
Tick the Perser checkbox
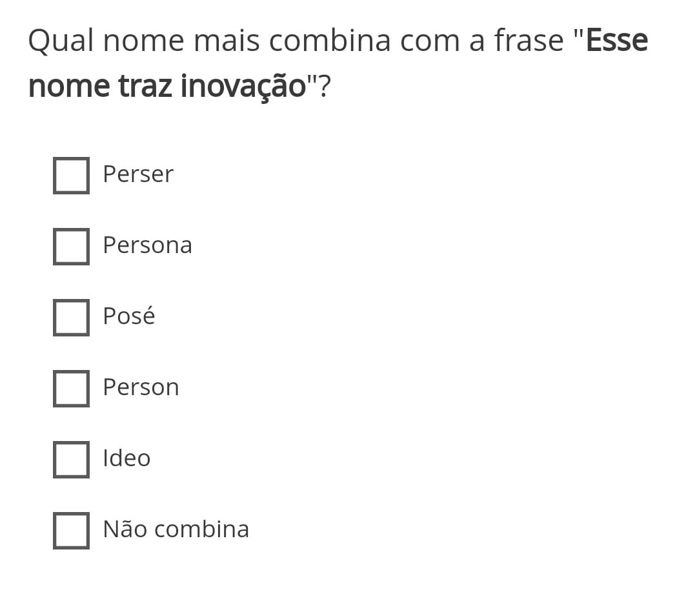(x=71, y=176)
